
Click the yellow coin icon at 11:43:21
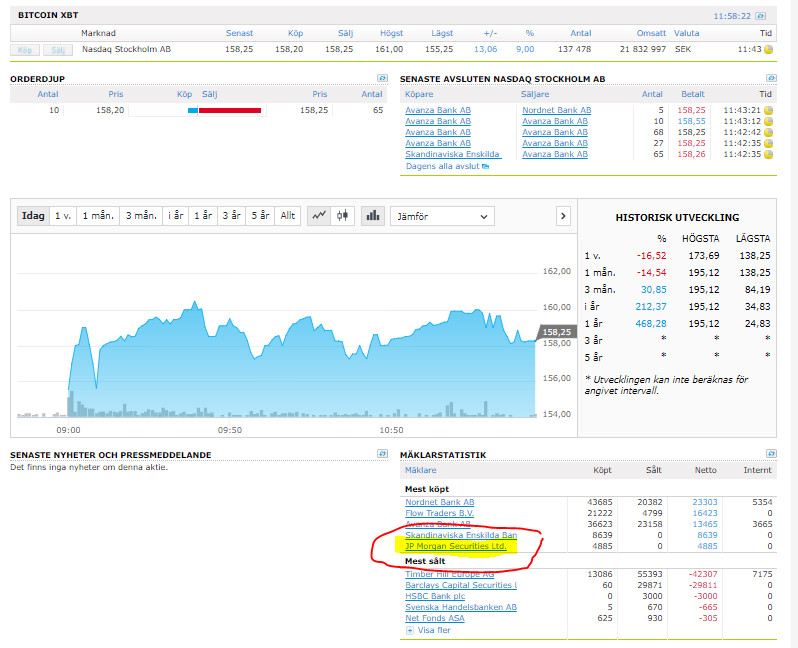(768, 110)
